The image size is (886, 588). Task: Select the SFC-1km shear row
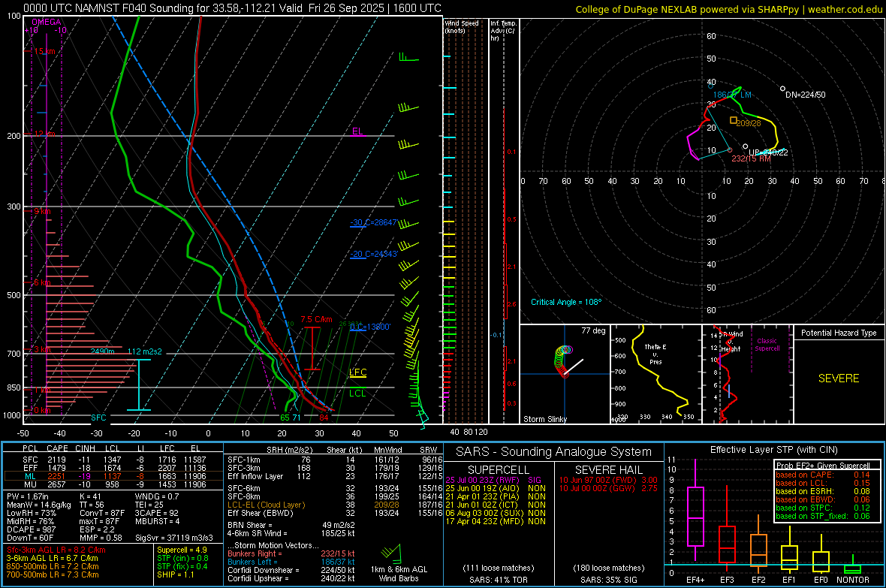tap(335, 460)
